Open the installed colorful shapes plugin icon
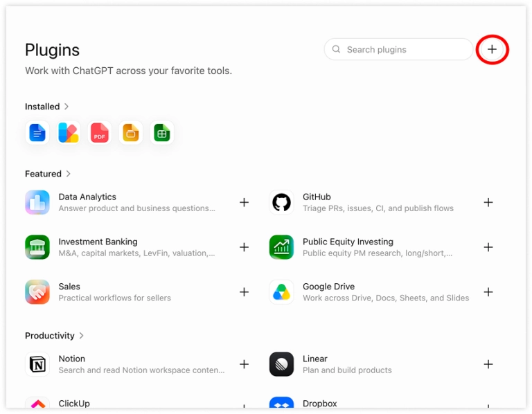Image resolution: width=532 pixels, height=414 pixels. [x=68, y=132]
